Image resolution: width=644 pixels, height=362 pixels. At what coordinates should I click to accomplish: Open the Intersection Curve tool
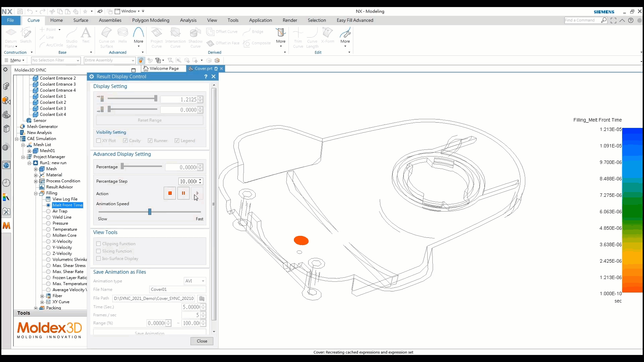[x=176, y=35]
